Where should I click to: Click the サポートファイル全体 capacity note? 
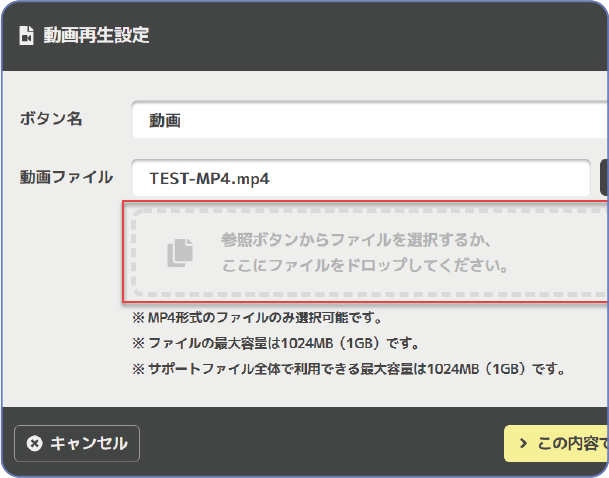350,369
